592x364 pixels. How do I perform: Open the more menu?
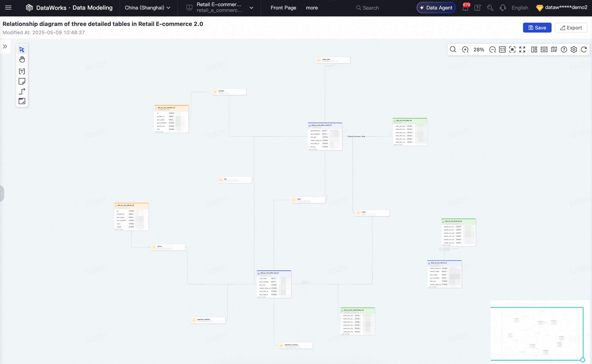[x=312, y=8]
